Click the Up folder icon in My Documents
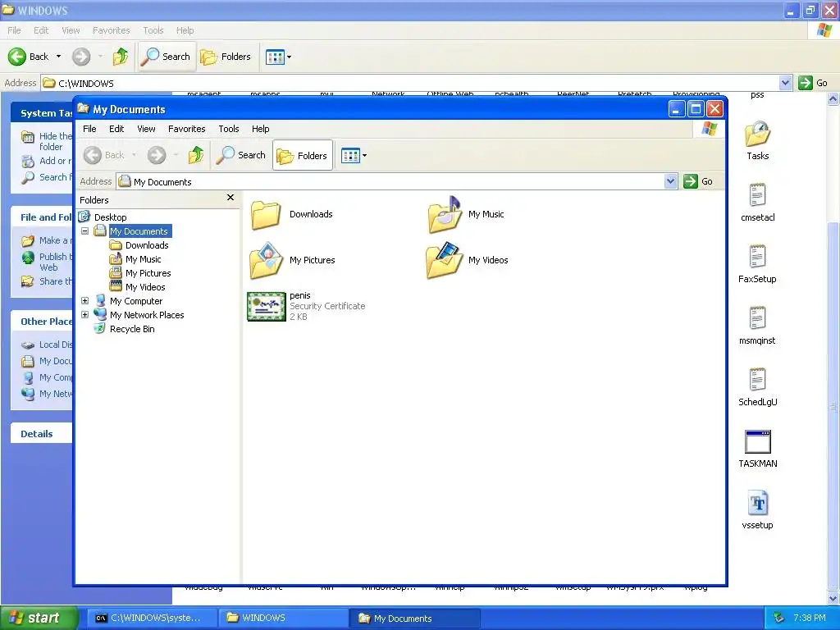Image resolution: width=840 pixels, height=630 pixels. tap(196, 155)
